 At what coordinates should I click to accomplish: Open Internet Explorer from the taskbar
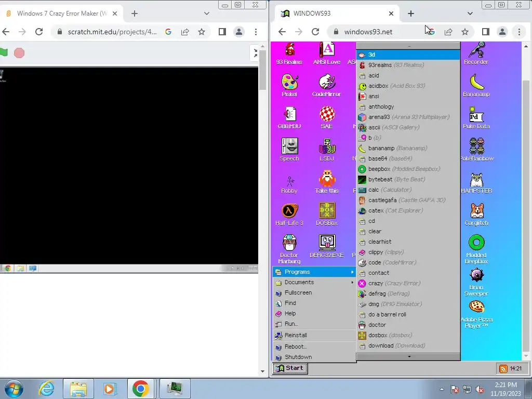(x=46, y=389)
